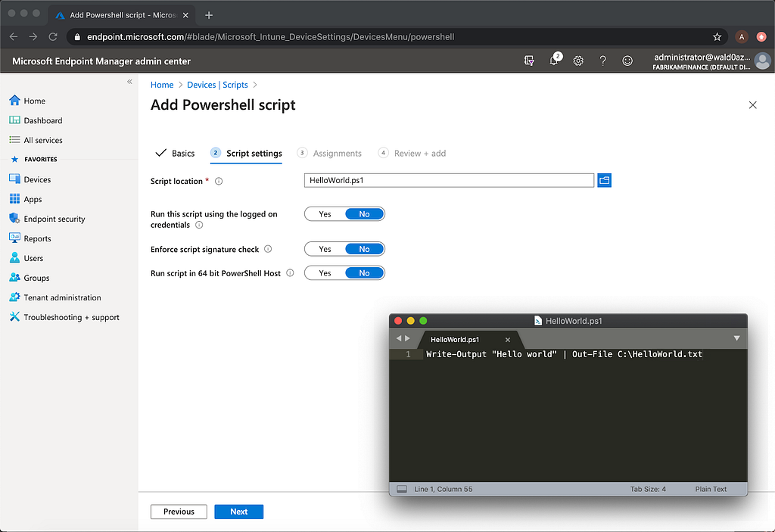The height and width of the screenshot is (532, 775).
Task: Change Tab Size: 4 setting
Action: [648, 489]
